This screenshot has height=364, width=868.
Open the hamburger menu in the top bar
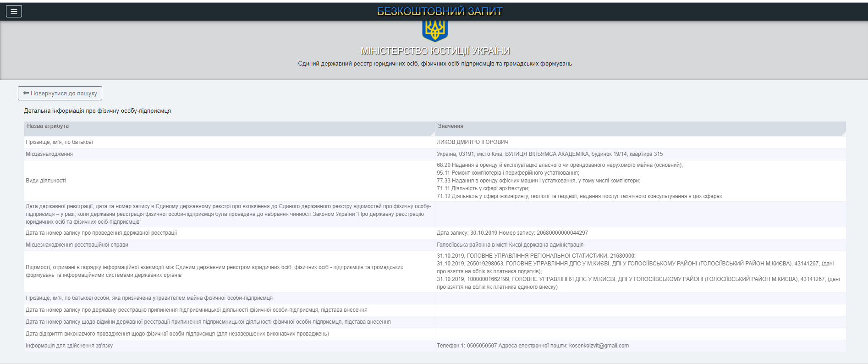(x=14, y=11)
